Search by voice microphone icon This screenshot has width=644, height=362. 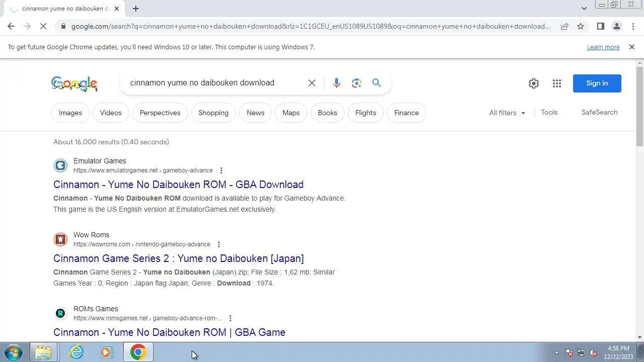coord(337,83)
